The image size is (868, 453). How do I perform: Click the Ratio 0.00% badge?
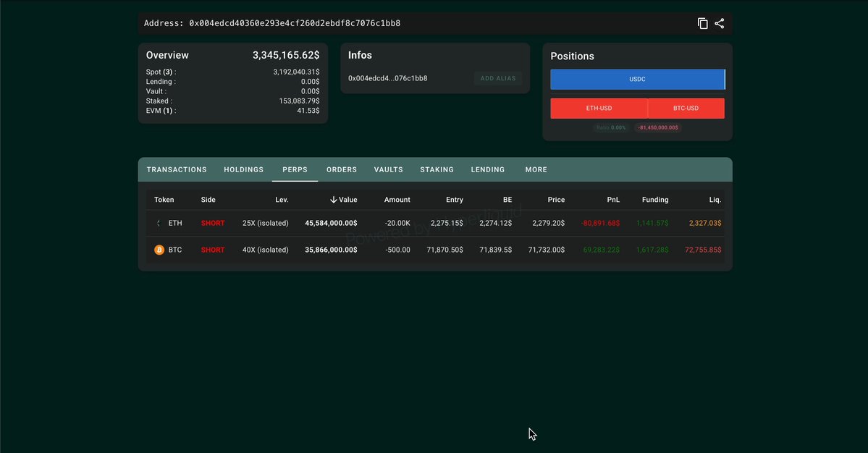(611, 128)
